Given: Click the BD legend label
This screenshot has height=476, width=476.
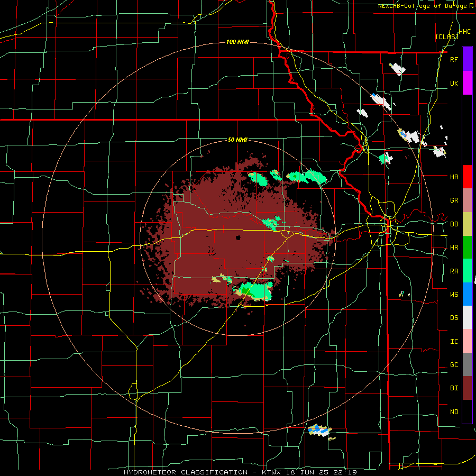Looking at the screenshot, I should point(454,224).
